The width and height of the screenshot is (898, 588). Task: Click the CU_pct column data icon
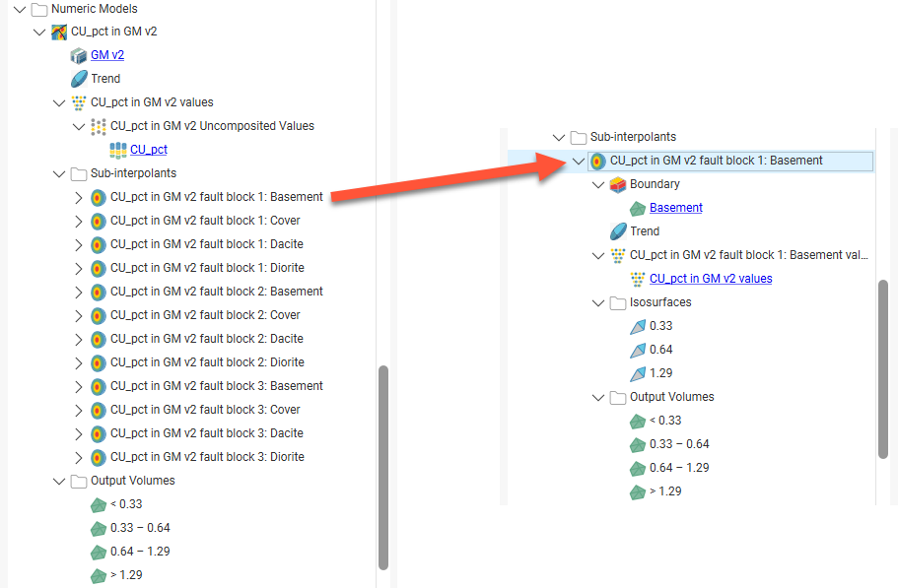click(x=118, y=150)
